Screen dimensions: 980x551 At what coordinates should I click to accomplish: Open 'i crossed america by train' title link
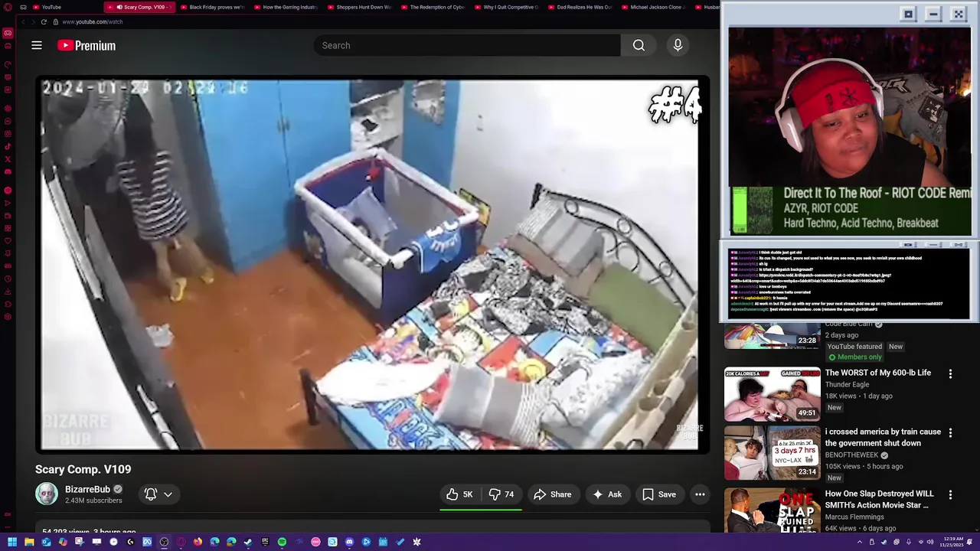click(x=883, y=437)
